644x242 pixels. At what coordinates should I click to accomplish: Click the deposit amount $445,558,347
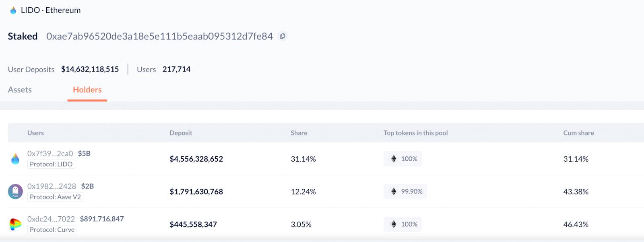193,224
